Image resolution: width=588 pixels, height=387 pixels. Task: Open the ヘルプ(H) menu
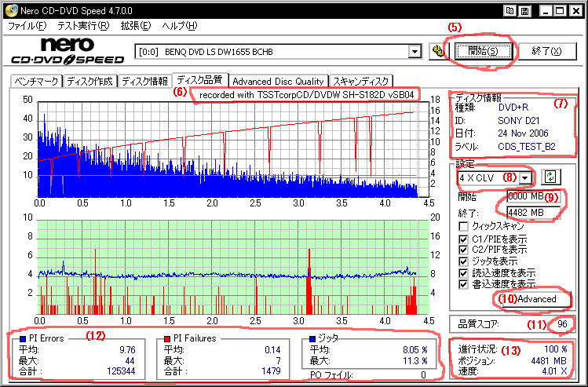click(x=179, y=26)
